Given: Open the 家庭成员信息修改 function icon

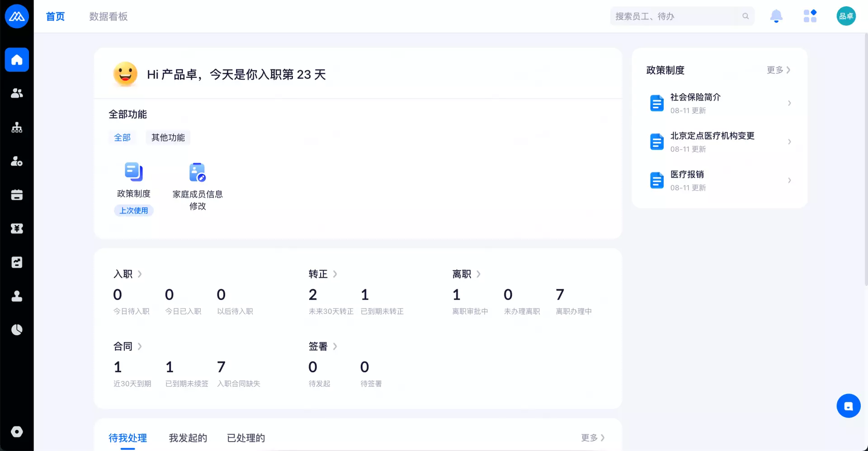Looking at the screenshot, I should pos(198,172).
